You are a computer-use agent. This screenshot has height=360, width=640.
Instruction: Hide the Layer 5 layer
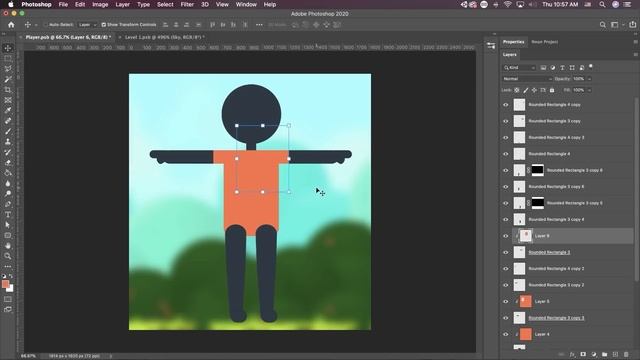(x=506, y=302)
